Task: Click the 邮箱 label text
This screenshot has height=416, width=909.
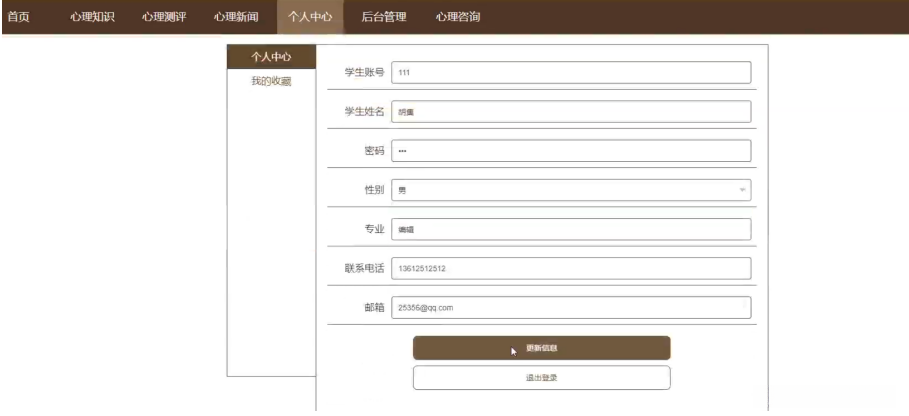Action: pyautogui.click(x=374, y=308)
